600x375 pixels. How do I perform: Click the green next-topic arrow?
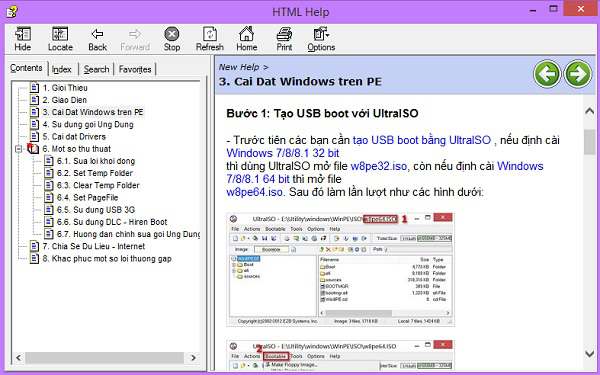coord(578,74)
